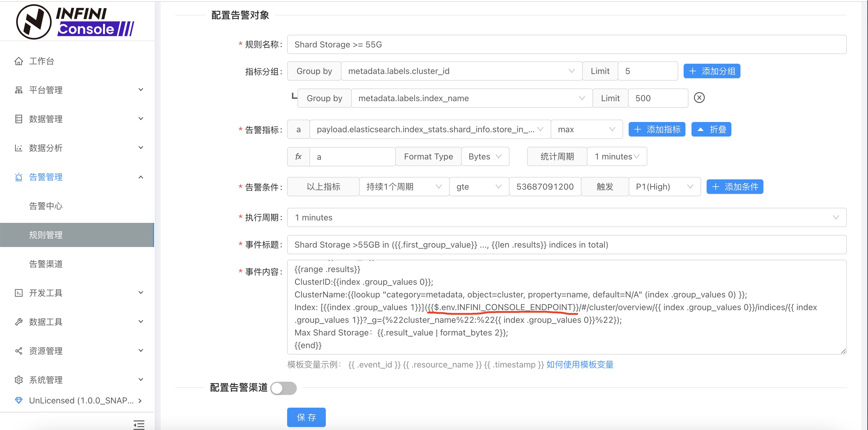Click the 保存 save button
The height and width of the screenshot is (430, 868).
[x=306, y=417]
